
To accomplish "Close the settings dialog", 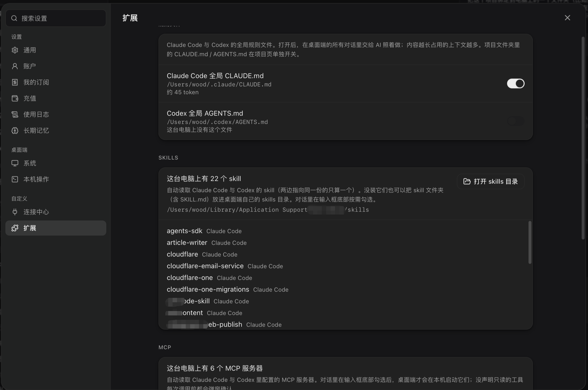I will pyautogui.click(x=567, y=18).
